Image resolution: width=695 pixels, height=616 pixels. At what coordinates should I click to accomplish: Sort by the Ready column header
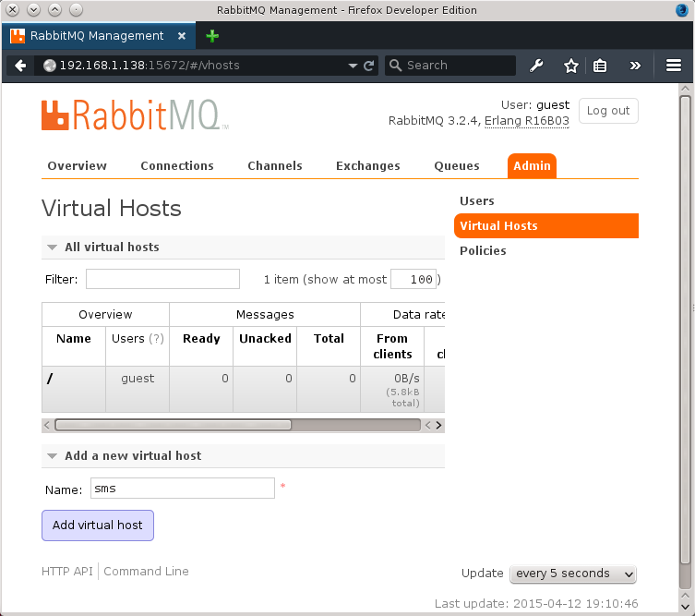pos(201,338)
